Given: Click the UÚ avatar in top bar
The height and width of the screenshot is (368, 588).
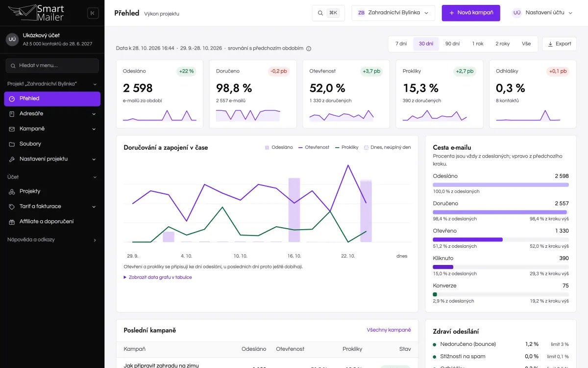Looking at the screenshot, I should pyautogui.click(x=517, y=13).
